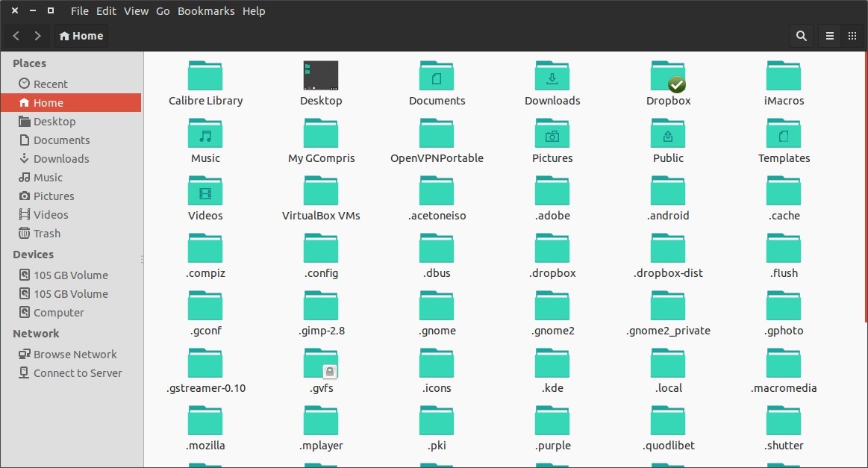Switch to list view using toolbar icon
The width and height of the screenshot is (868, 468).
pyautogui.click(x=829, y=35)
